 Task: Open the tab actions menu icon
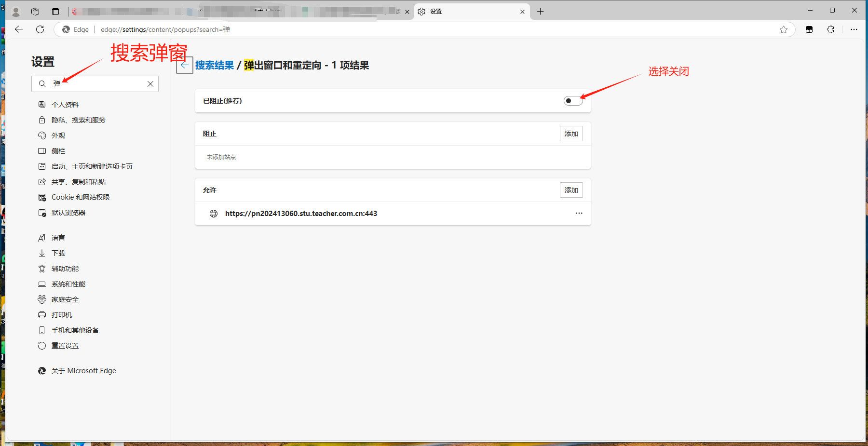[55, 12]
